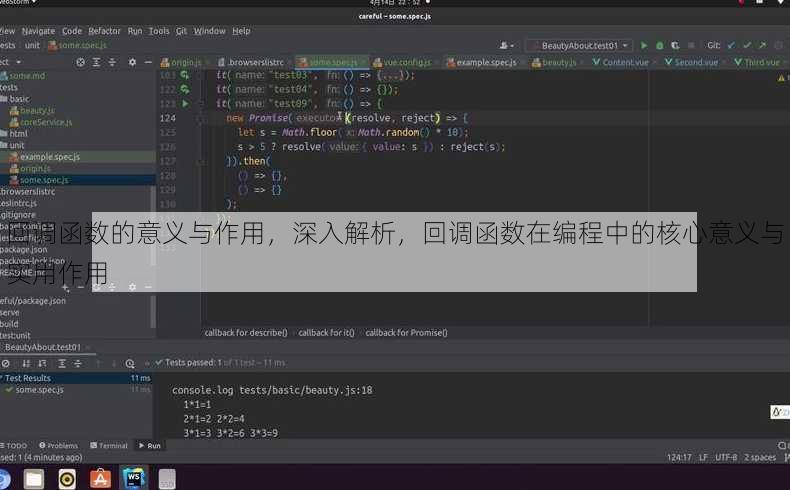Open the Problems tool window

pos(58,446)
